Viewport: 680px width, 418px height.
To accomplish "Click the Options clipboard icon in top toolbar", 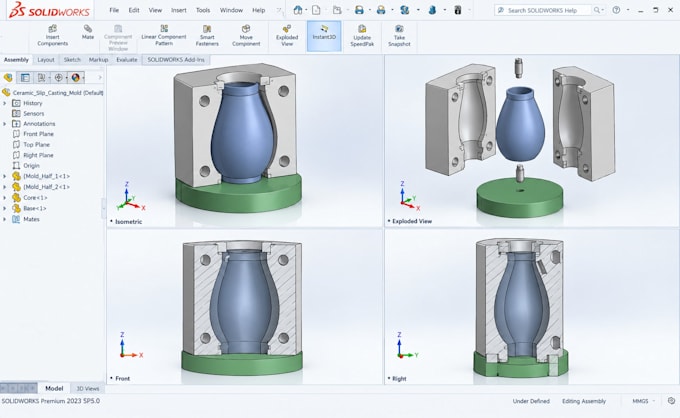I will [458, 10].
